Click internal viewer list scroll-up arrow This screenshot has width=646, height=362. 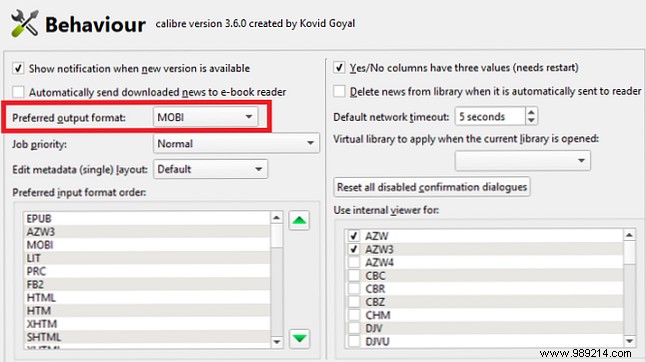coord(629,235)
